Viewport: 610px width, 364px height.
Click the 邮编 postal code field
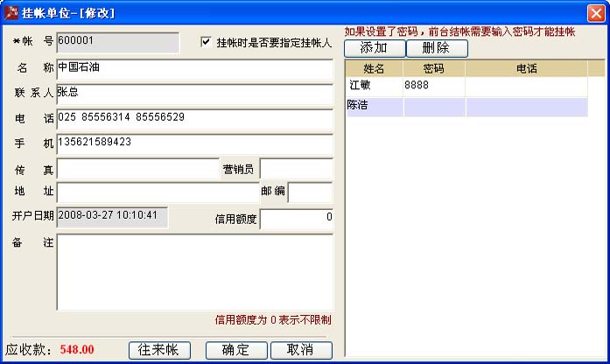pyautogui.click(x=310, y=192)
